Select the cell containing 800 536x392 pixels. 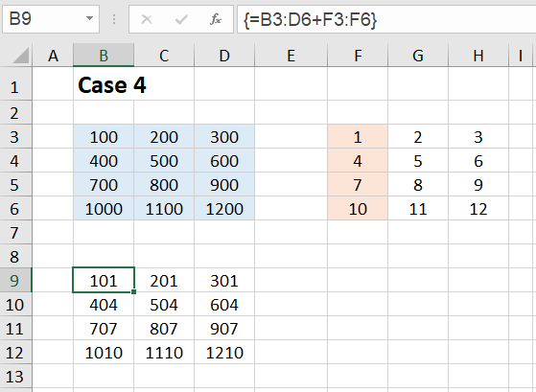[x=164, y=185]
